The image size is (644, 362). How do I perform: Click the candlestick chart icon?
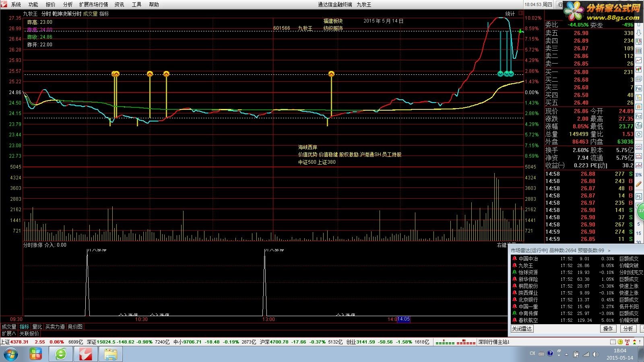pyautogui.click(x=639, y=70)
